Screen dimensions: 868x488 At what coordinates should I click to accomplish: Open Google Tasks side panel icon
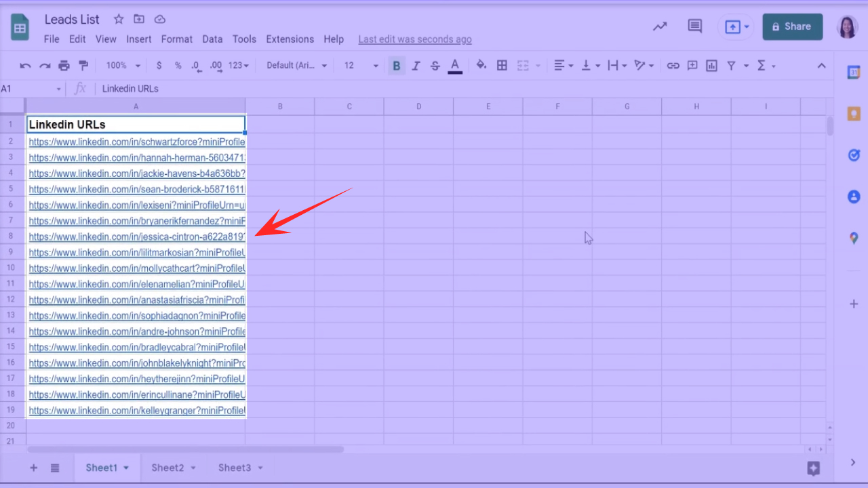854,155
